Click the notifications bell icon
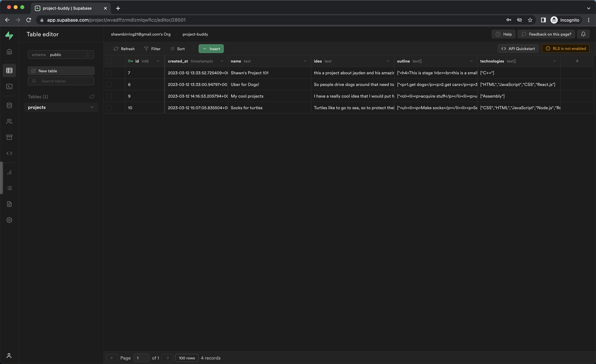The height and width of the screenshot is (364, 596). click(583, 34)
